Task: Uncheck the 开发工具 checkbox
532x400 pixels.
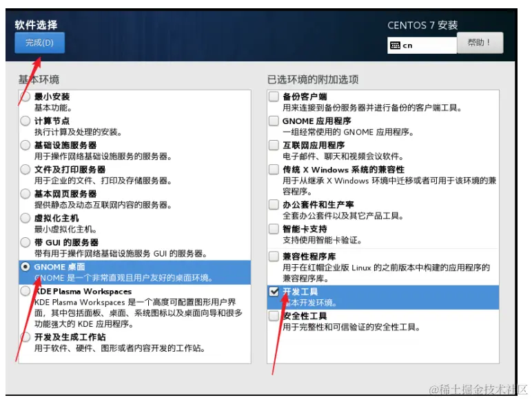Action: click(x=274, y=292)
